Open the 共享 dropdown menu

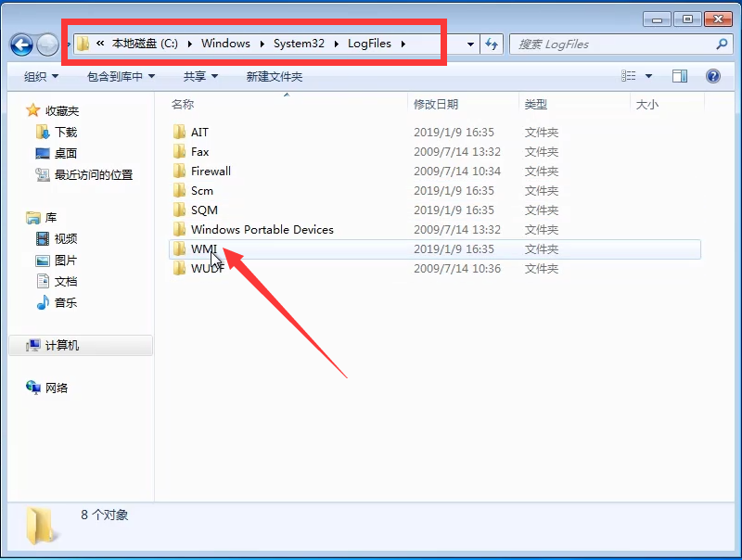(200, 76)
